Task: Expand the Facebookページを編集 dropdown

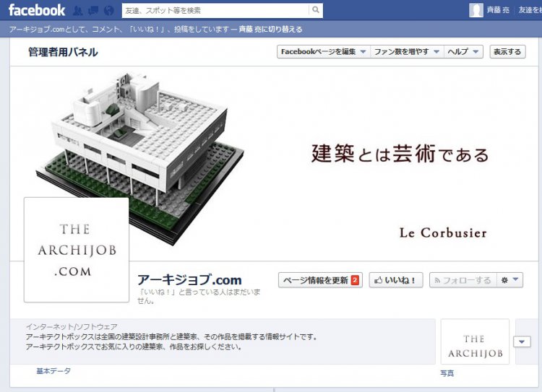Action: click(324, 52)
